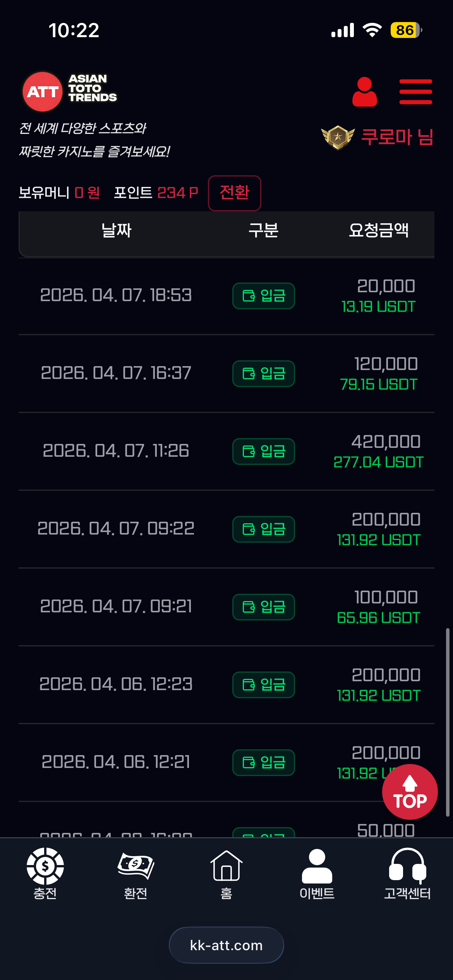This screenshot has width=453, height=980.
Task: Select the 요청금액 column header
Action: [379, 231]
